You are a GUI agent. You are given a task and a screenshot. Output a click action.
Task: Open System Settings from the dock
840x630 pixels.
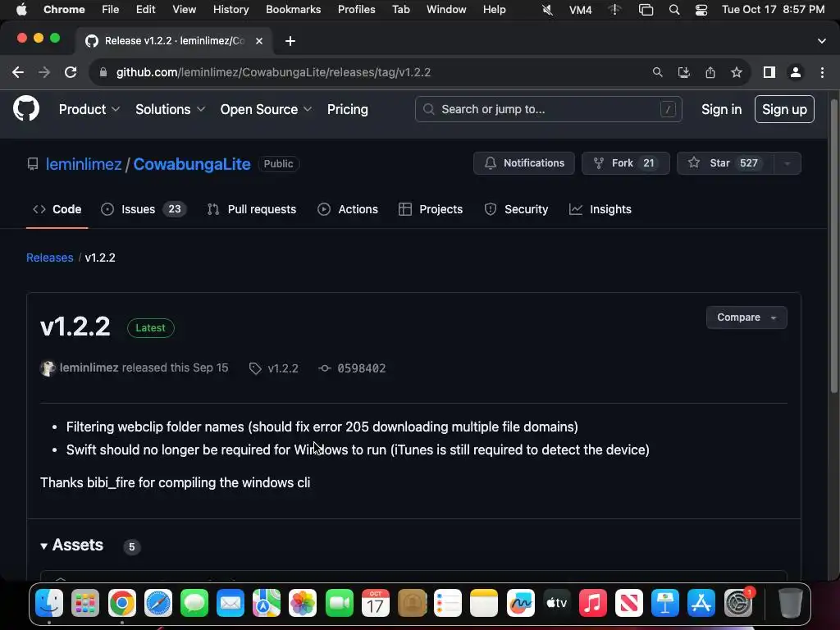(x=738, y=603)
